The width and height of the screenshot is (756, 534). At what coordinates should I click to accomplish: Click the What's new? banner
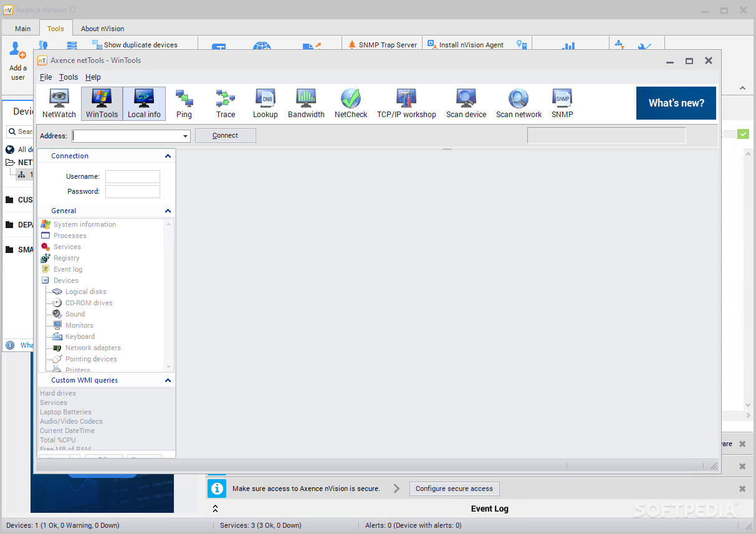676,103
